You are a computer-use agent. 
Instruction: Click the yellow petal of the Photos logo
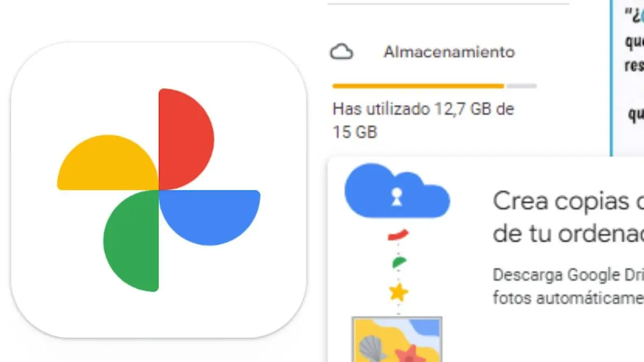coord(110,166)
